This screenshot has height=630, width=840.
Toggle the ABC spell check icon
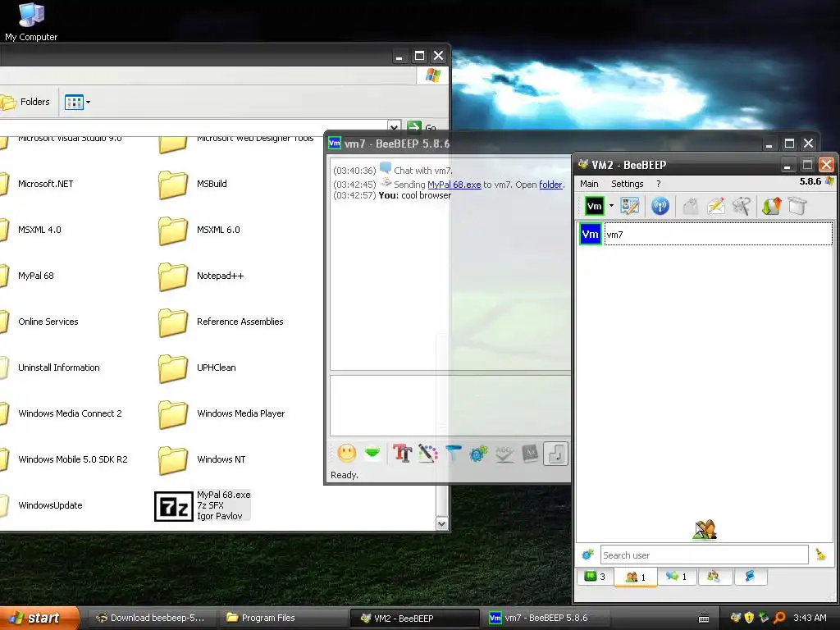[x=504, y=454]
